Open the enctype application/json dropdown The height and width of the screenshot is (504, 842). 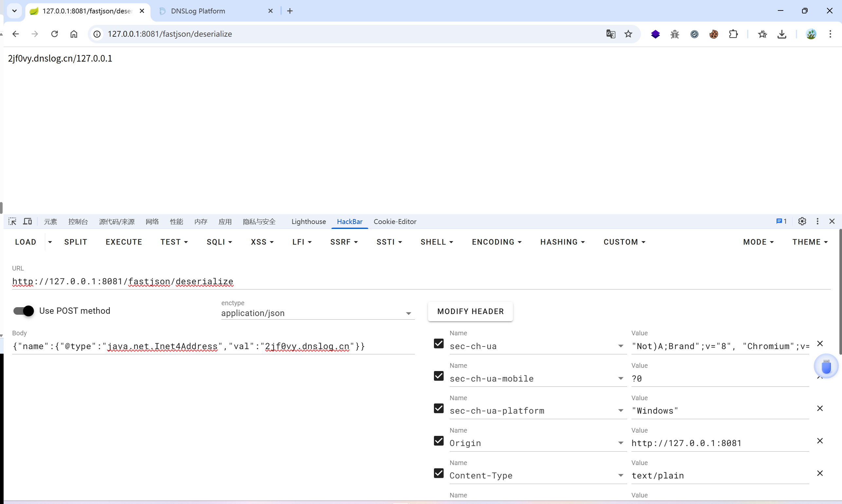point(318,313)
